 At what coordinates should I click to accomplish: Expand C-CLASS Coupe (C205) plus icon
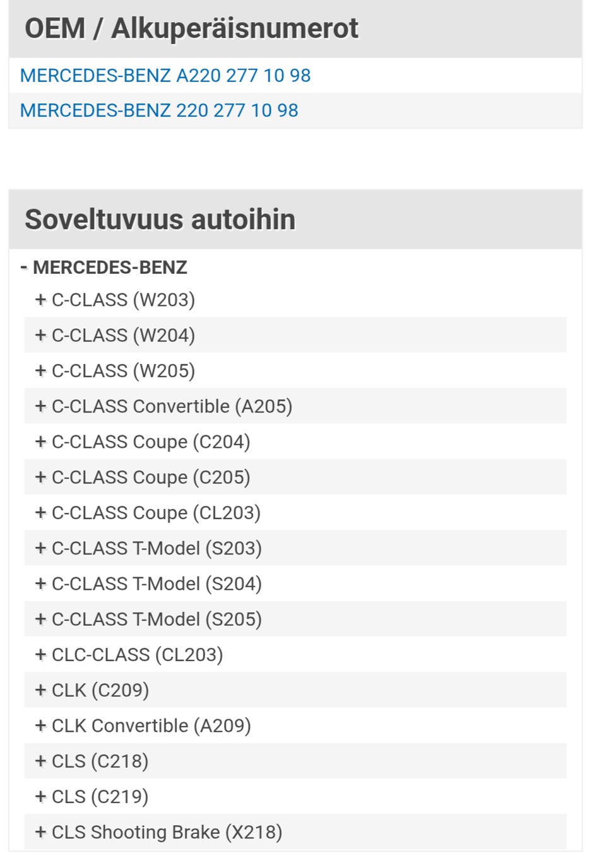click(41, 477)
